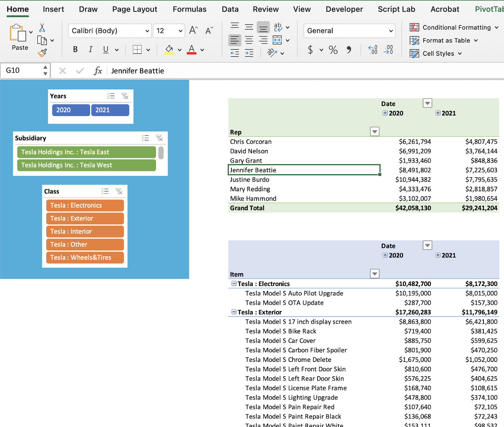Image resolution: width=504 pixels, height=427 pixels.
Task: Click the Grand Total row label
Action: 247,208
